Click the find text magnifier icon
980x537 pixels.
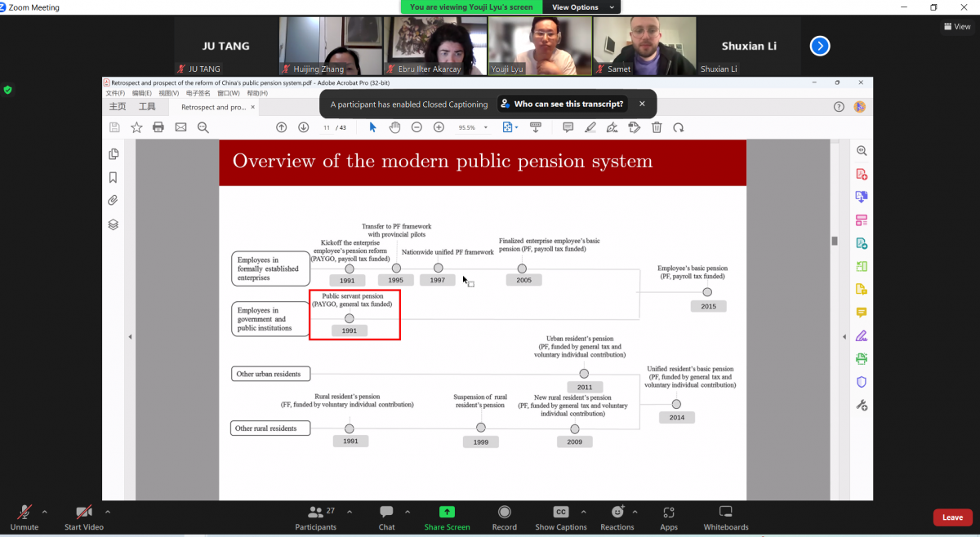(x=203, y=127)
